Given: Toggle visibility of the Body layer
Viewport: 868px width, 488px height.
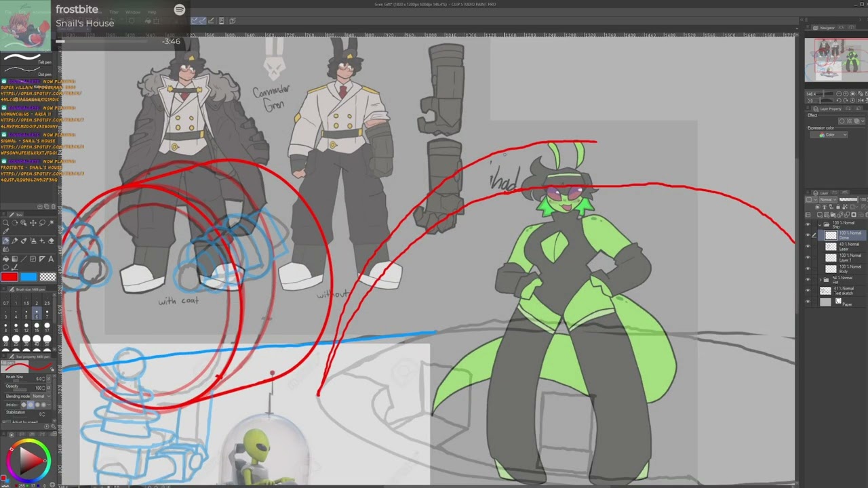Looking at the screenshot, I should click(x=807, y=268).
